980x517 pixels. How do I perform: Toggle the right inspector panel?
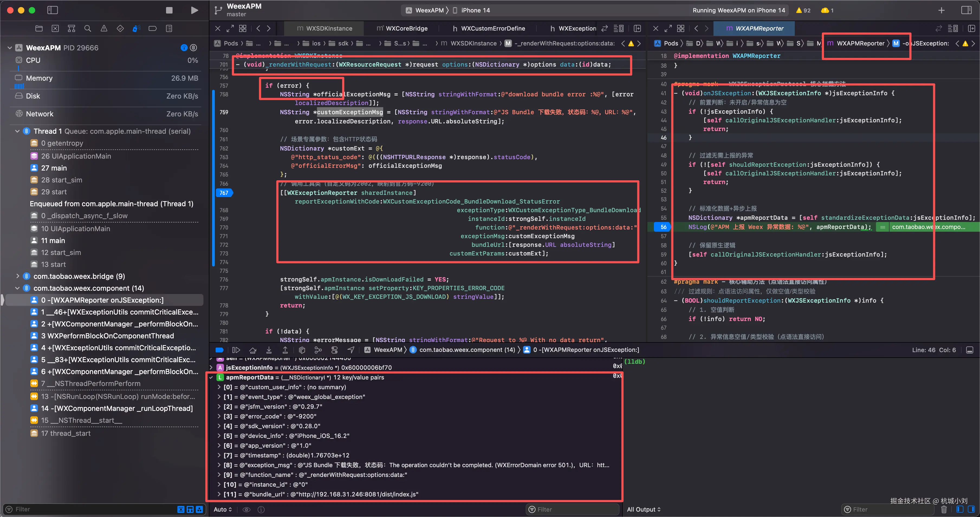click(x=966, y=10)
